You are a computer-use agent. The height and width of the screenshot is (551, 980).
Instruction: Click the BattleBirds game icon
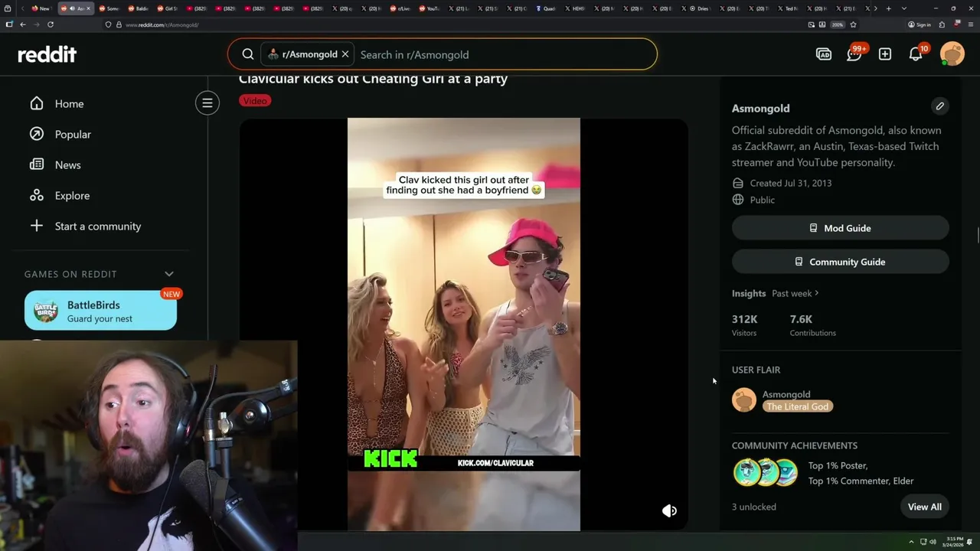[x=46, y=311]
